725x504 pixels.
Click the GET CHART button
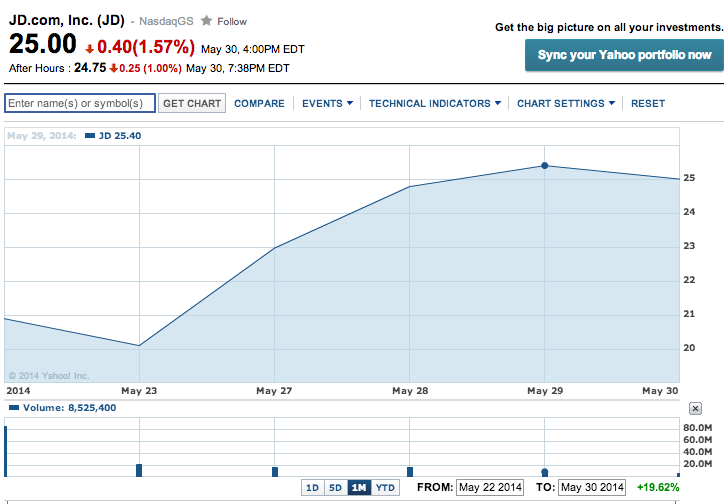[x=192, y=103]
